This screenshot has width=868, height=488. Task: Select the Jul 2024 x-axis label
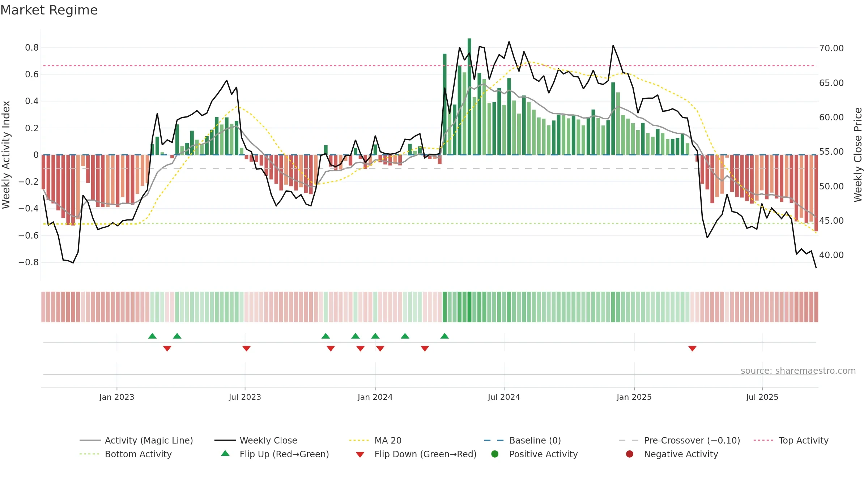(504, 397)
